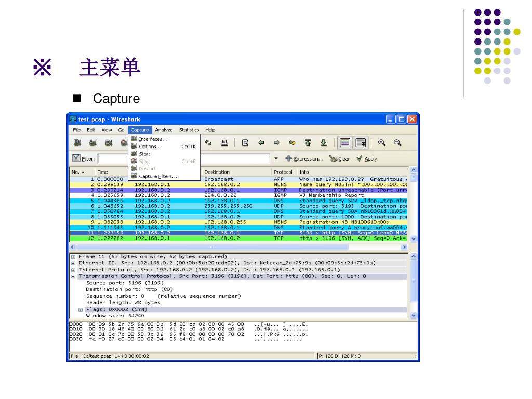Click the Expression... button
The width and height of the screenshot is (532, 399).
coord(304,158)
